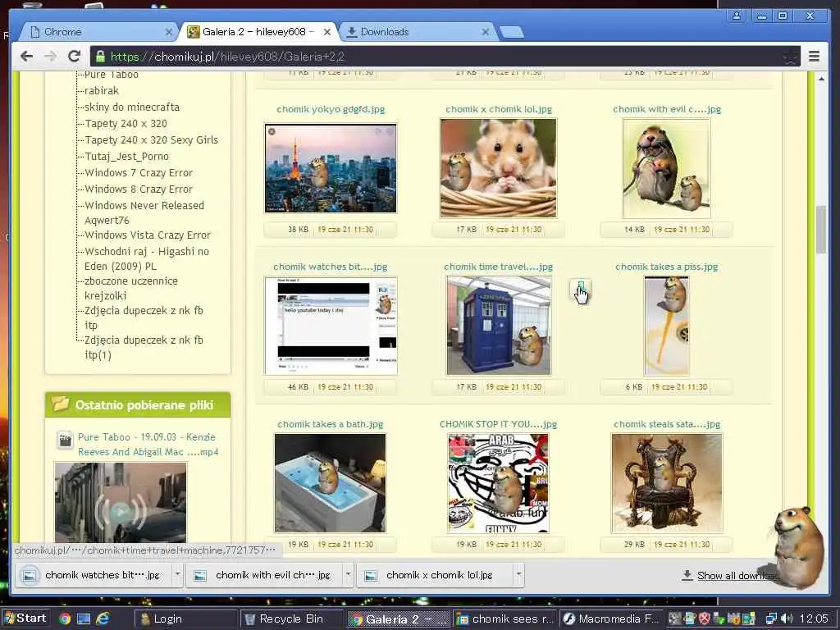
Task: Click the browser forward arrow
Action: point(50,57)
